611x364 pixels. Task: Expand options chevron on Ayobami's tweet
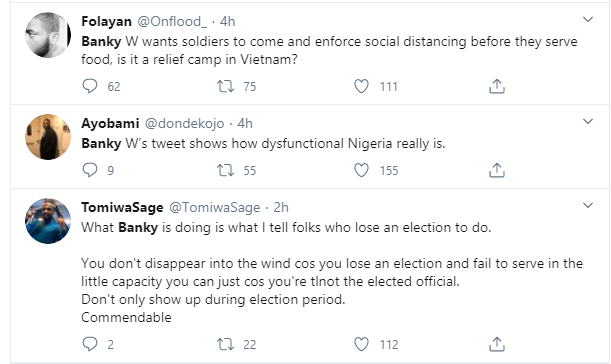[588, 121]
